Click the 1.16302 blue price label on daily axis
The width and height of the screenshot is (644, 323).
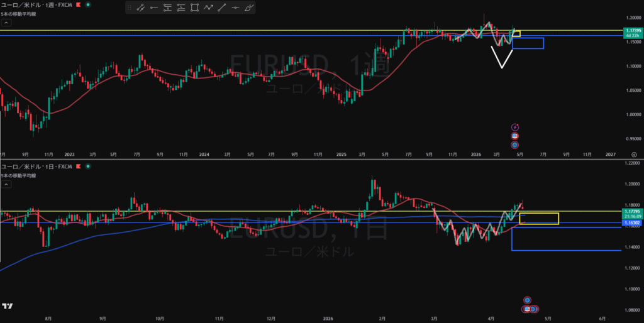pos(631,222)
